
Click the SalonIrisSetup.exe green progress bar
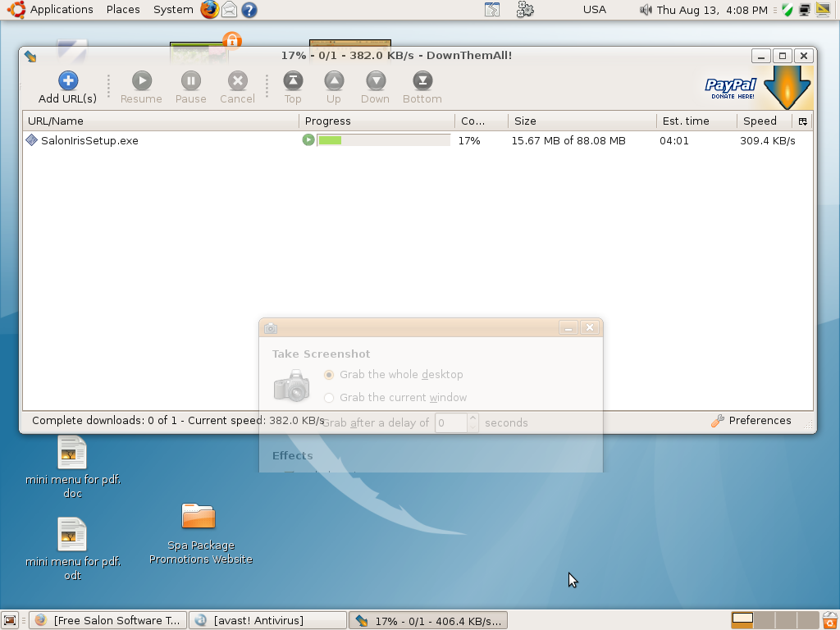click(384, 140)
